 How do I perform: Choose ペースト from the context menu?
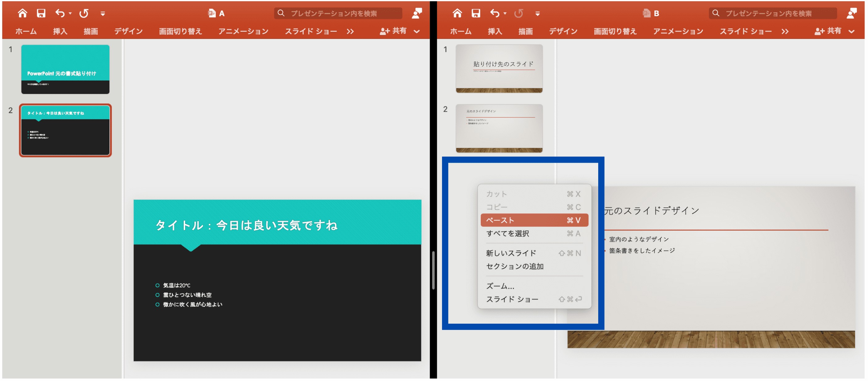534,220
